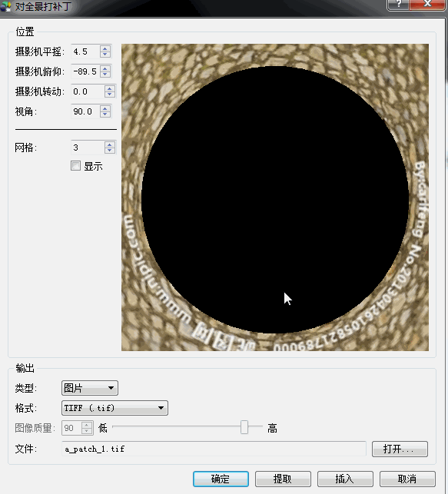Click the 图像质量 slider handle

pyautogui.click(x=244, y=427)
